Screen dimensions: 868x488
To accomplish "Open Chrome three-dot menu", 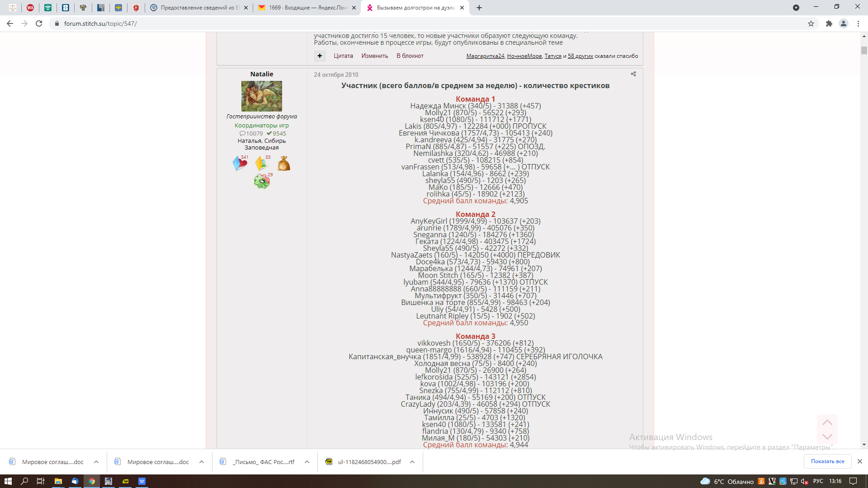I will coord(858,23).
